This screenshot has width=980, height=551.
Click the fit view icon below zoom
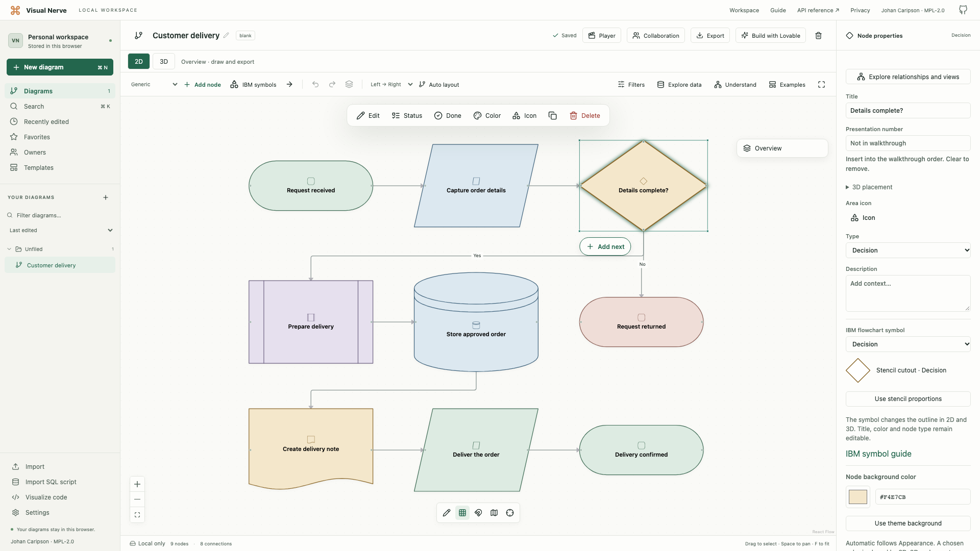tap(137, 515)
